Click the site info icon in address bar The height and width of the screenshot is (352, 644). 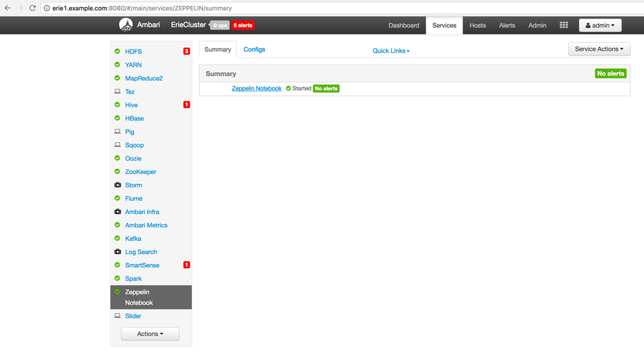coord(47,8)
